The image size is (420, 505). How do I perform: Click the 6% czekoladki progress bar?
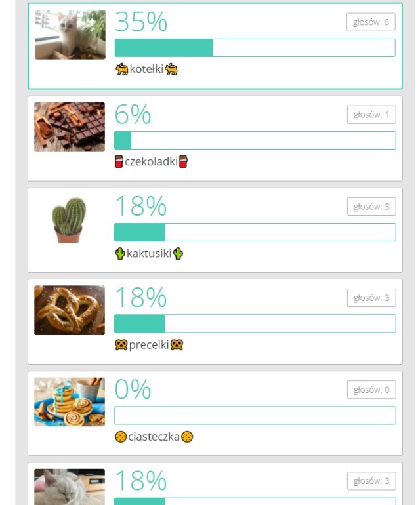pos(255,140)
